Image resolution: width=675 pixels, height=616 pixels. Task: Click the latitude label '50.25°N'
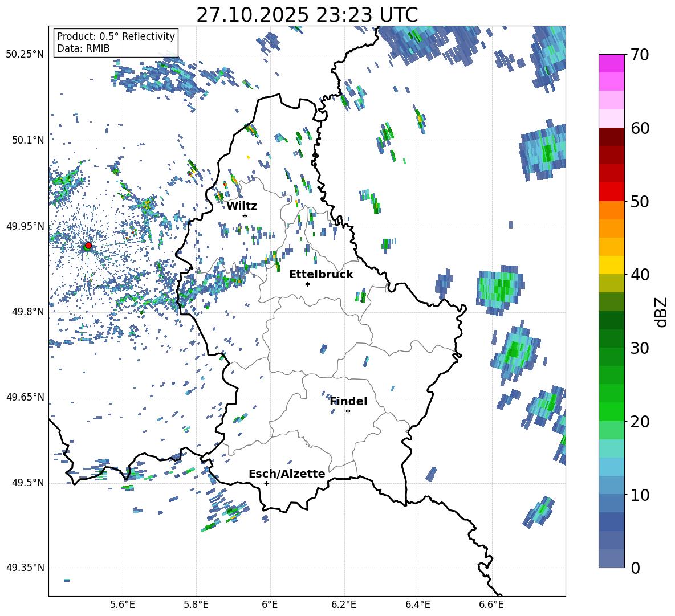(25, 55)
